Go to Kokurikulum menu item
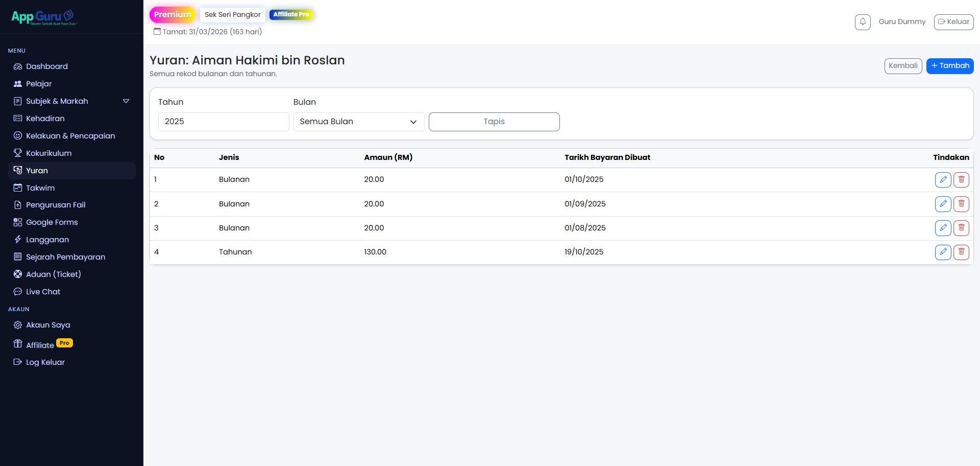Screen dimensions: 980x466 coord(48,153)
